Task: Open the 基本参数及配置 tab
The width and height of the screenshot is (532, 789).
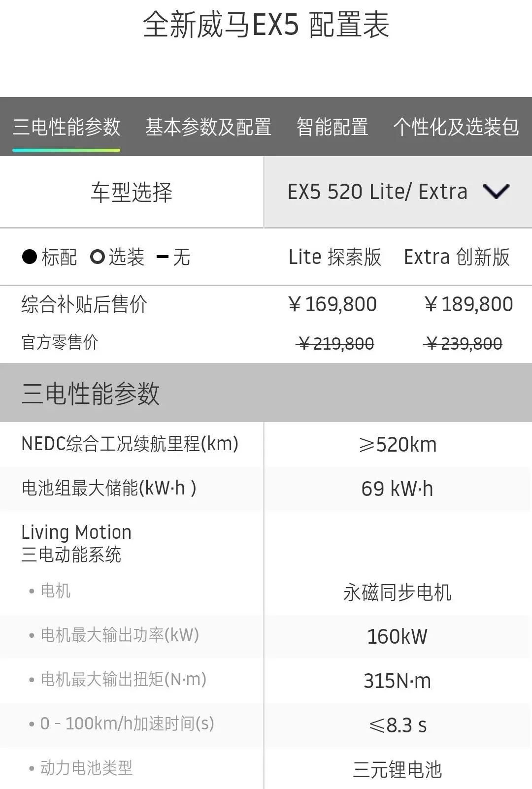Action: point(208,127)
